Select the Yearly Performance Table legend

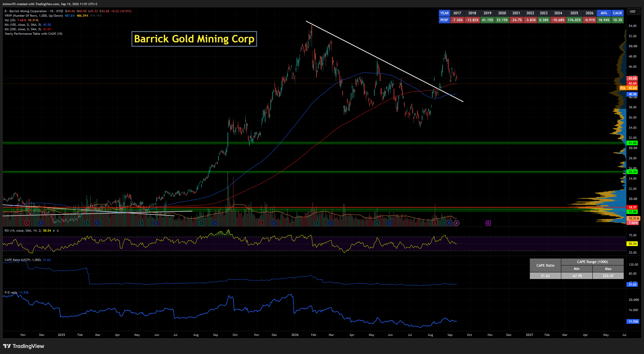tap(33, 34)
